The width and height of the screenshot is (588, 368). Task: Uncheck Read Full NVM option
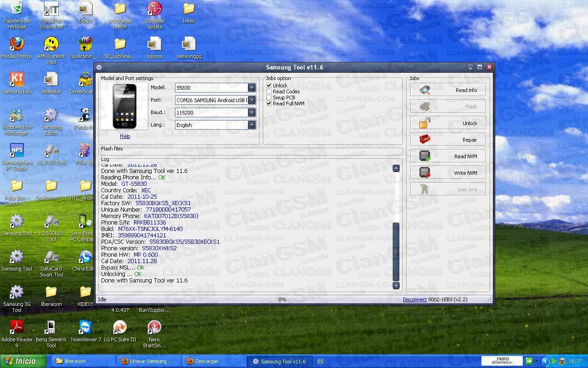tap(269, 103)
